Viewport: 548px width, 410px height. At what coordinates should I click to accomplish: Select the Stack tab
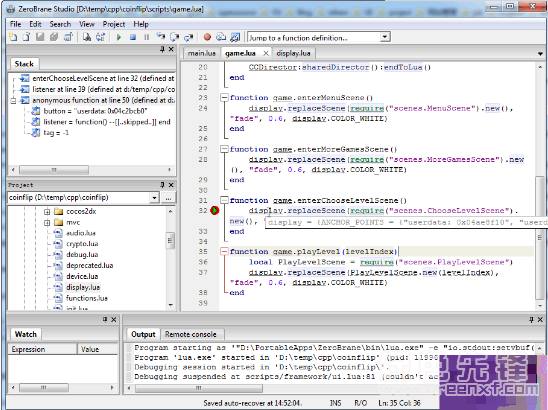24,64
